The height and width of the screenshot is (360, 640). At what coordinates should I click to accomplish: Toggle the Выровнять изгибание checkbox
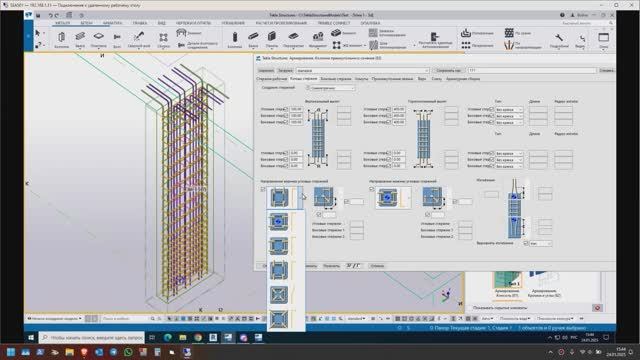click(526, 243)
